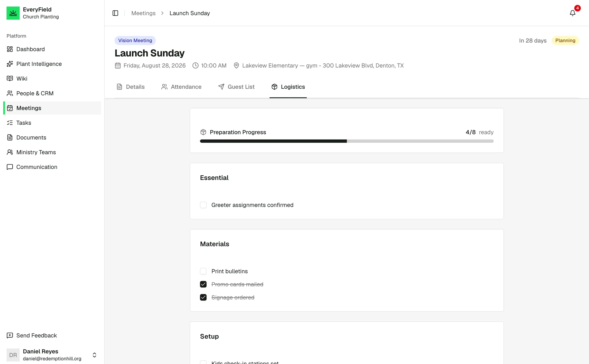Click the 10:00 AM time text

[x=214, y=65]
